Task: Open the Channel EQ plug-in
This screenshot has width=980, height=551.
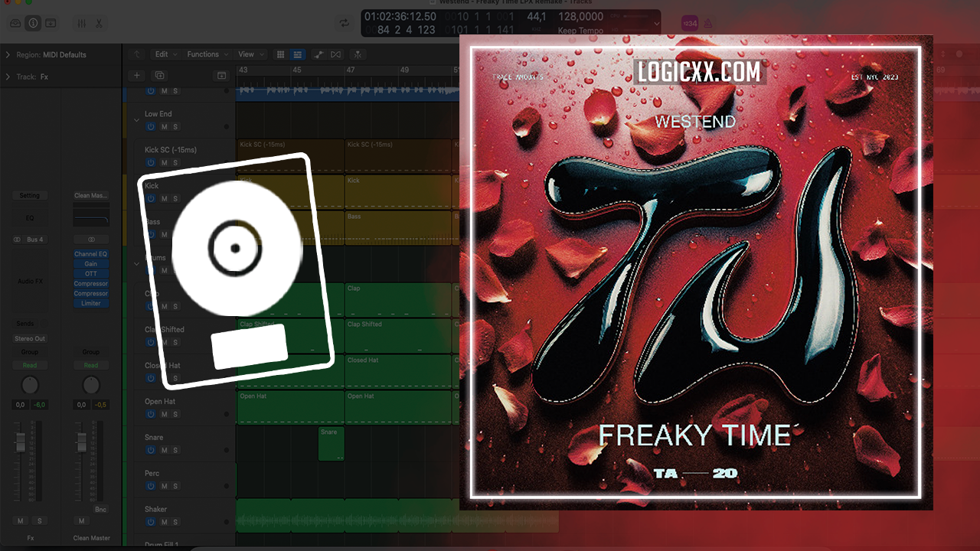Action: (x=91, y=254)
